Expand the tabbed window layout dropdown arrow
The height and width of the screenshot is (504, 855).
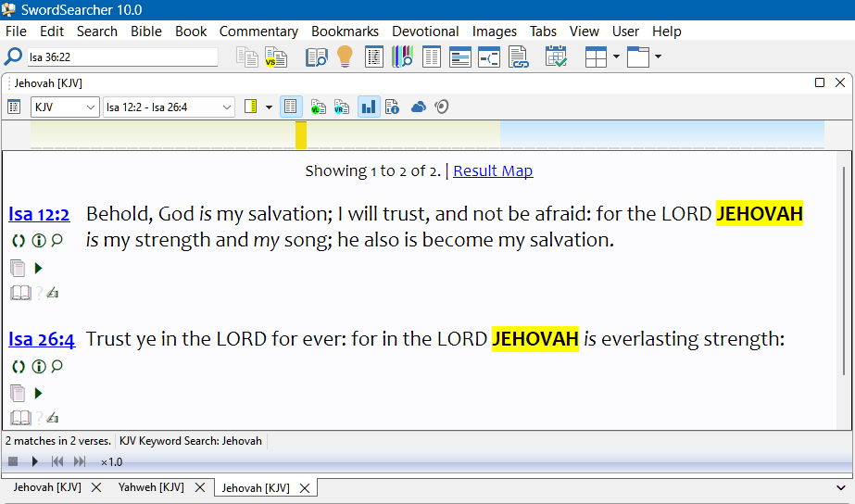(x=658, y=57)
